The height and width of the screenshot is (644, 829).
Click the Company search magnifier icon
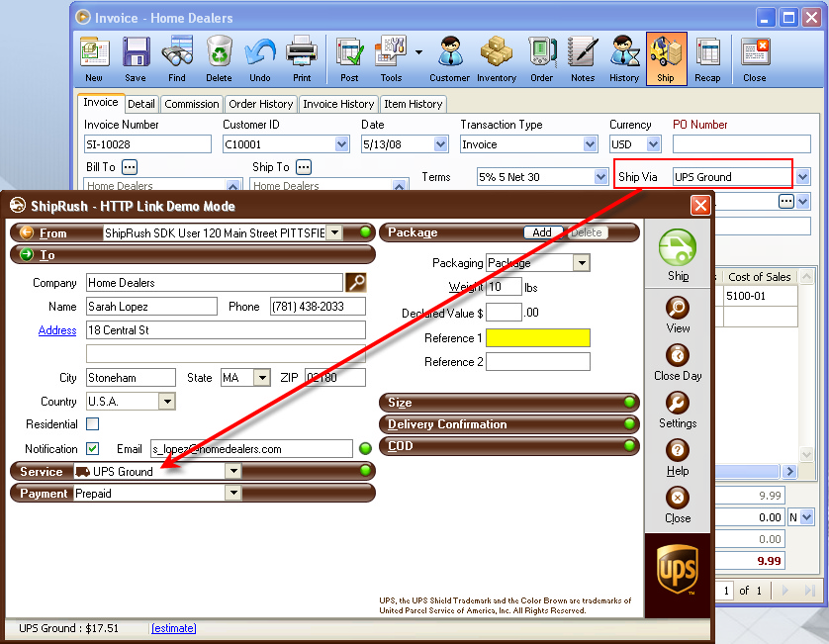point(356,282)
